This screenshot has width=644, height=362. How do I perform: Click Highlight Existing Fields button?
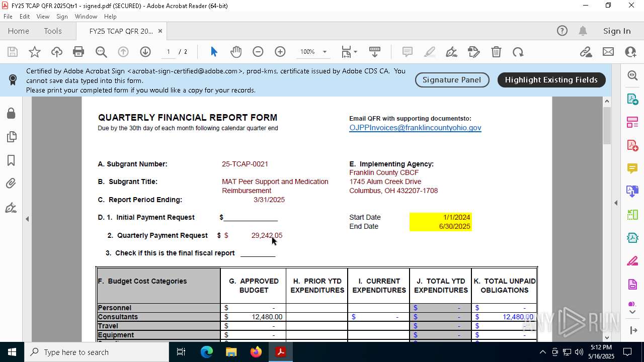[551, 80]
